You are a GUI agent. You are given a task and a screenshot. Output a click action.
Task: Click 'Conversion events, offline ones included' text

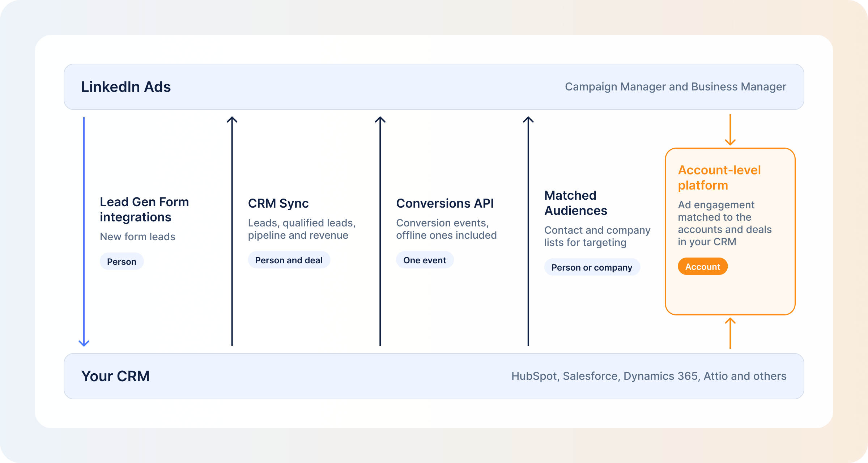(446, 229)
